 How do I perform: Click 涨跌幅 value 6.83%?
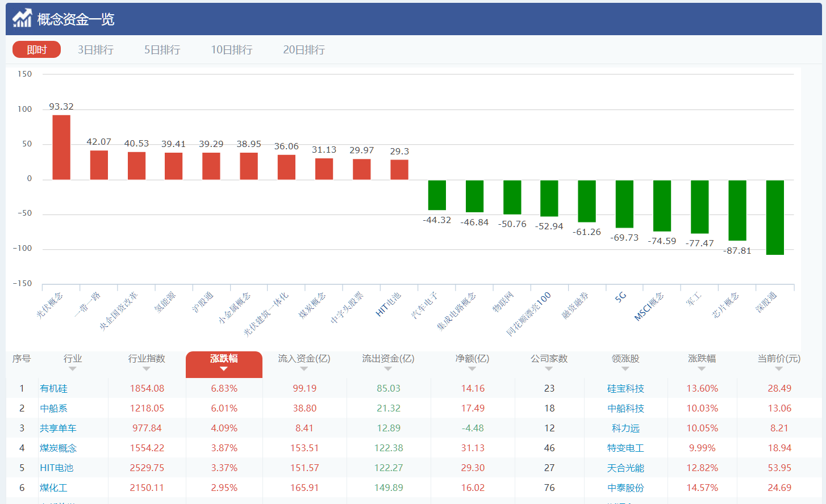[x=224, y=389]
